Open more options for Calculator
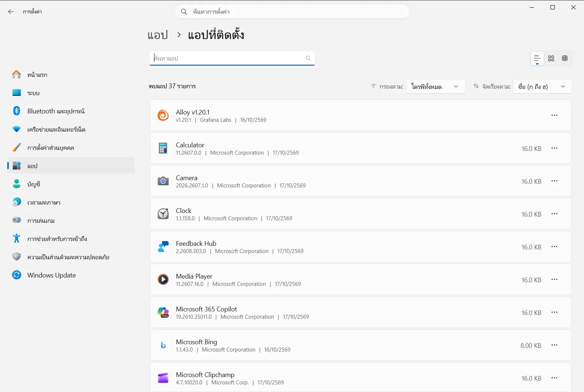The image size is (584, 392). [x=554, y=148]
